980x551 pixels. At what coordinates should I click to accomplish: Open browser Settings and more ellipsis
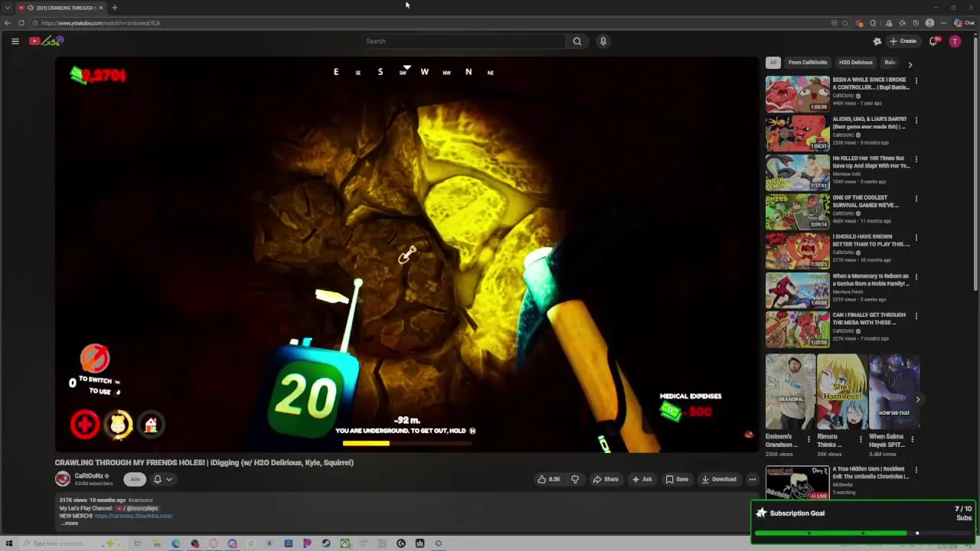coord(943,23)
